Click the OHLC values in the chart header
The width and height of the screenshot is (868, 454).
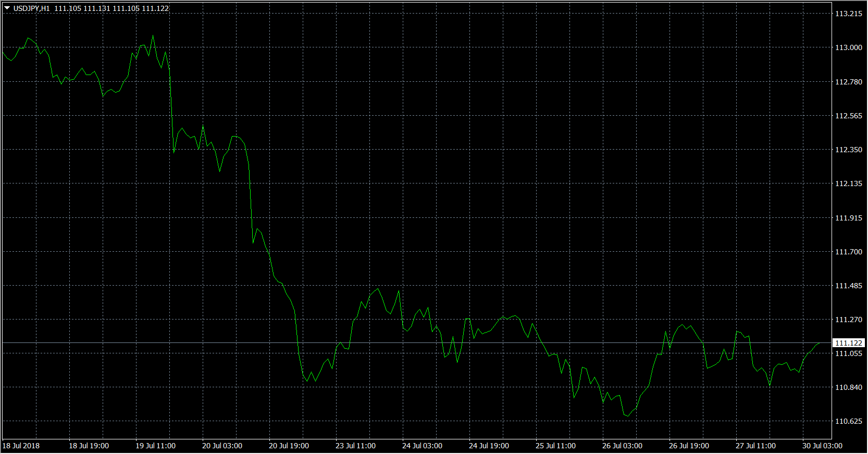coord(111,8)
